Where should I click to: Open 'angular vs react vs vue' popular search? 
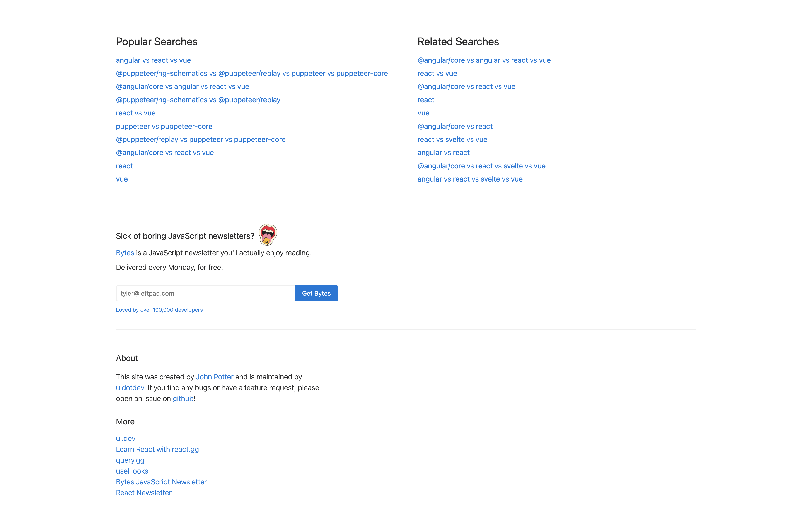click(x=153, y=60)
